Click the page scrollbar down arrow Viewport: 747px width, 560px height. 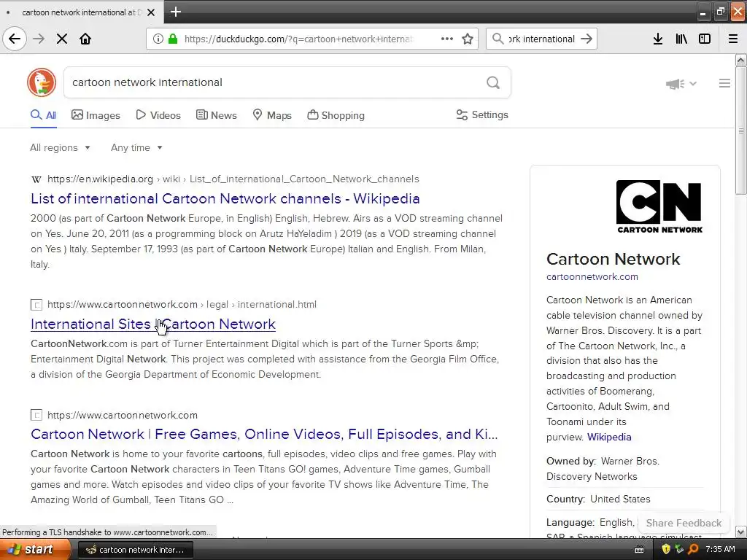click(x=740, y=532)
